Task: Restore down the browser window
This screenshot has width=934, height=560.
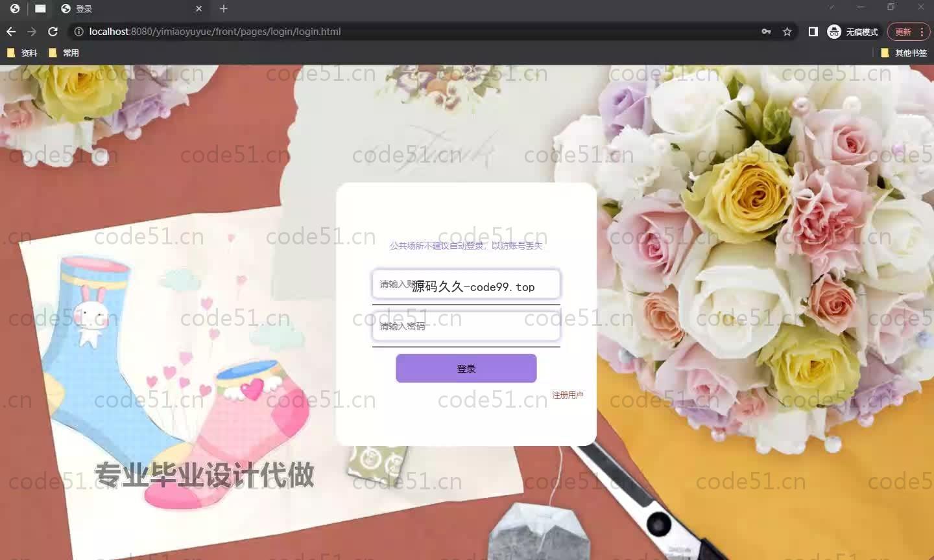Action: (x=891, y=7)
